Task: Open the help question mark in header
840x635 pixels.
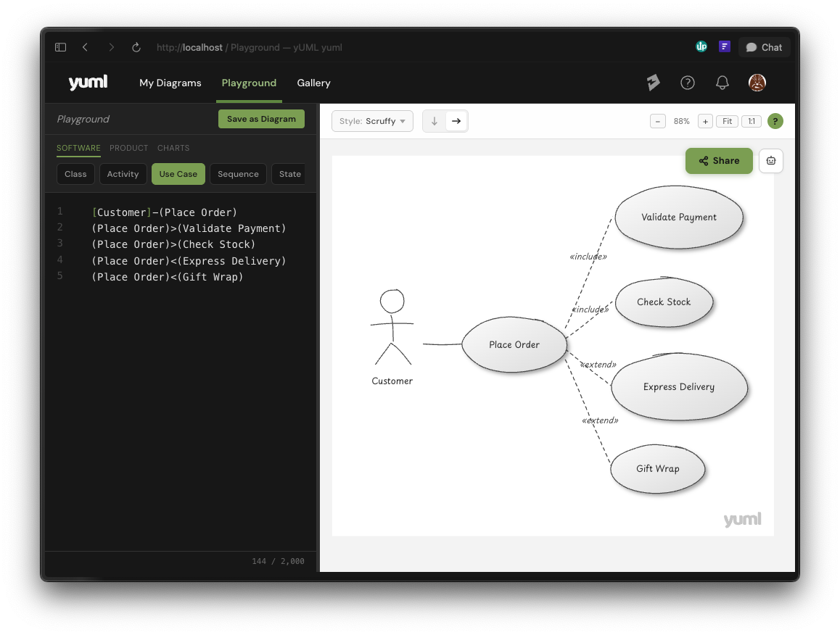Action: point(688,83)
